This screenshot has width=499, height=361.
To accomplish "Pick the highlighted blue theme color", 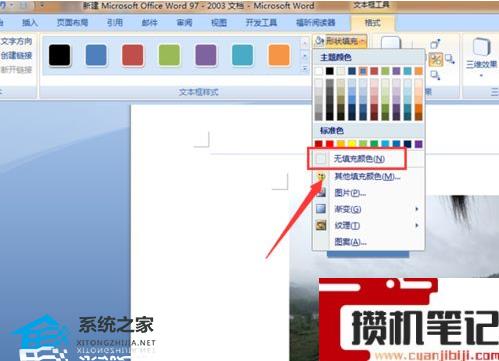I will 363,71.
